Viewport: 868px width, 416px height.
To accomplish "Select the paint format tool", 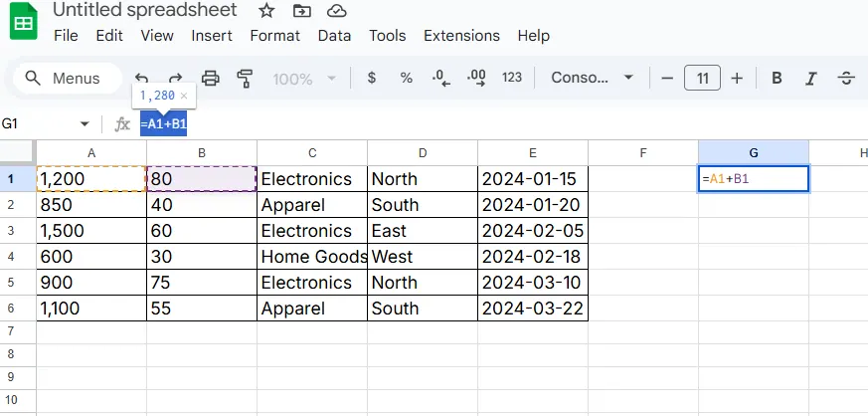I will (246, 78).
